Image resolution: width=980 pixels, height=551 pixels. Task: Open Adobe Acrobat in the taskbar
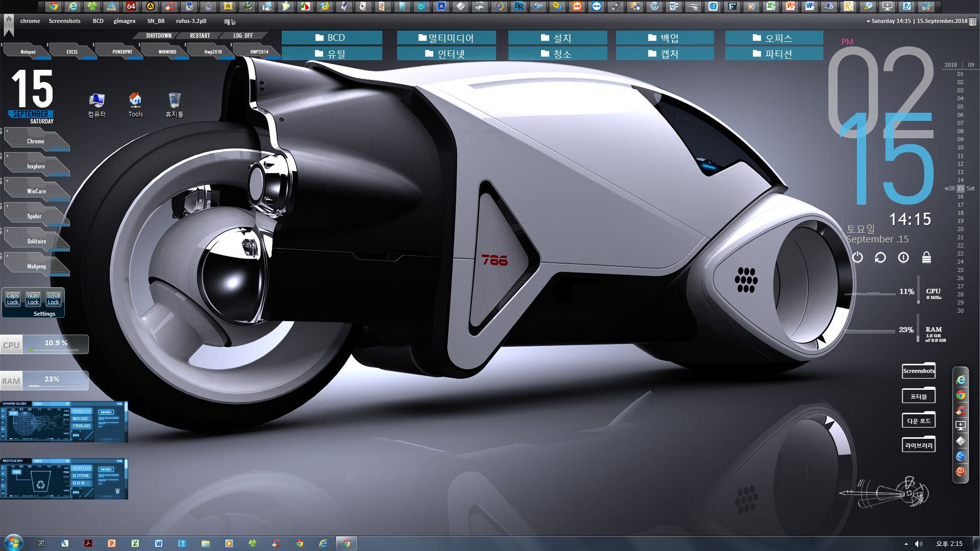click(88, 543)
